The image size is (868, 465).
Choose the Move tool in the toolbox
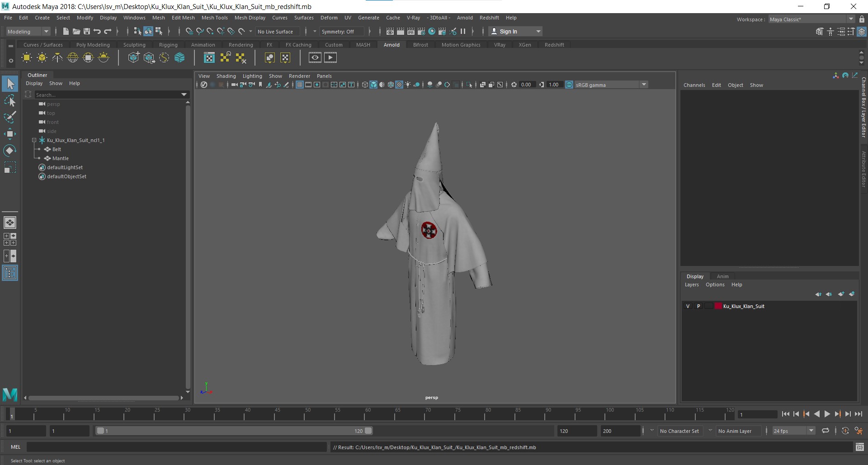[10, 133]
